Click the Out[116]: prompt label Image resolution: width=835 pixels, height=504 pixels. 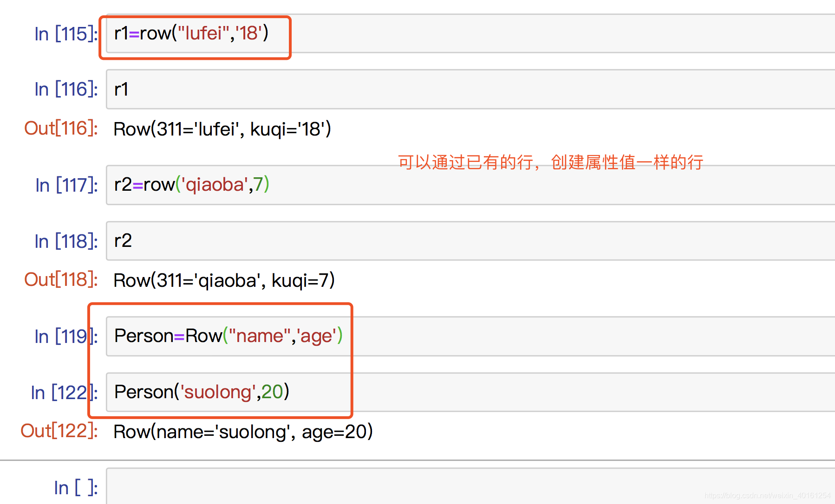coord(61,128)
